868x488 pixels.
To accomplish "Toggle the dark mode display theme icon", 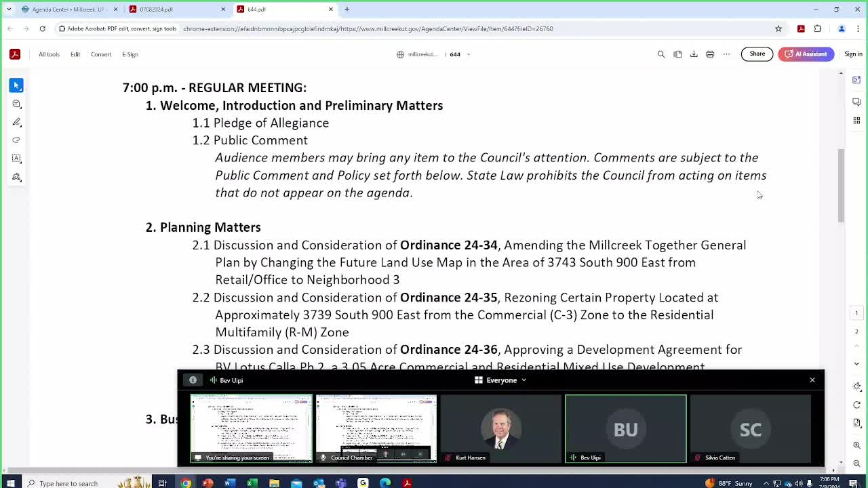I will [x=856, y=386].
